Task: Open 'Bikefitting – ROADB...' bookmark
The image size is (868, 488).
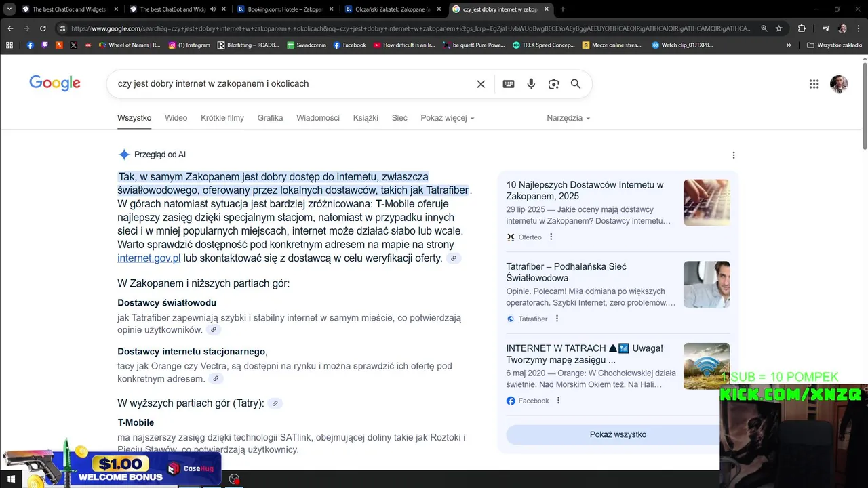Action: (x=248, y=45)
